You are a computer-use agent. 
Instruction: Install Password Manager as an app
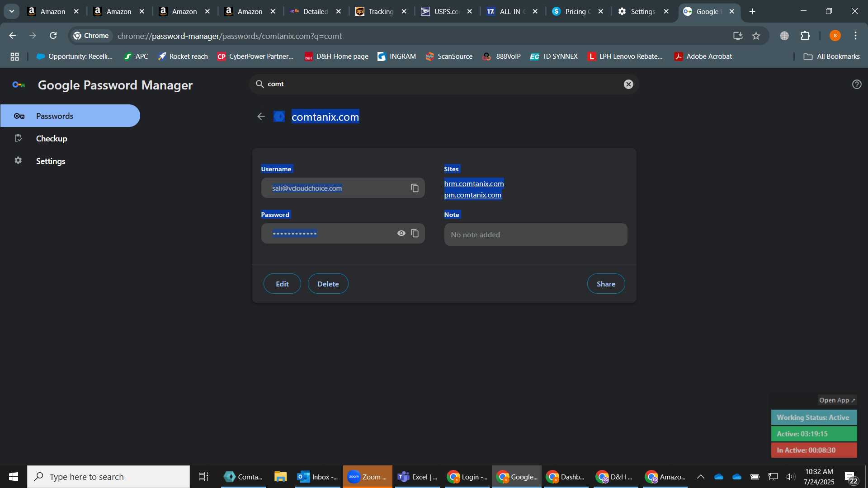pyautogui.click(x=738, y=36)
